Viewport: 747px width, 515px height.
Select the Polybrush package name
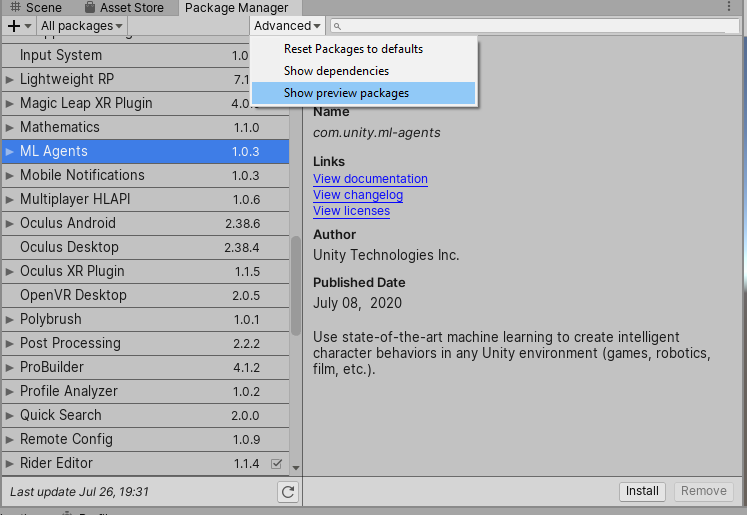(x=50, y=319)
